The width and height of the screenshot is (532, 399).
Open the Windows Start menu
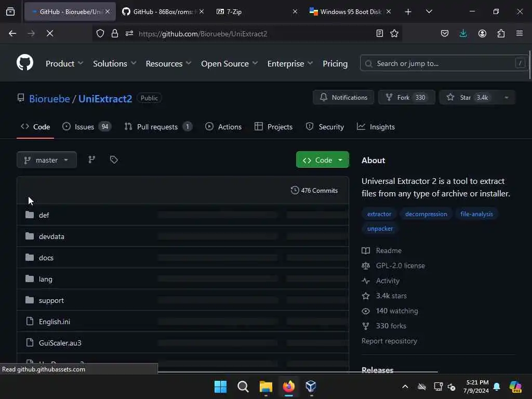[x=220, y=387]
